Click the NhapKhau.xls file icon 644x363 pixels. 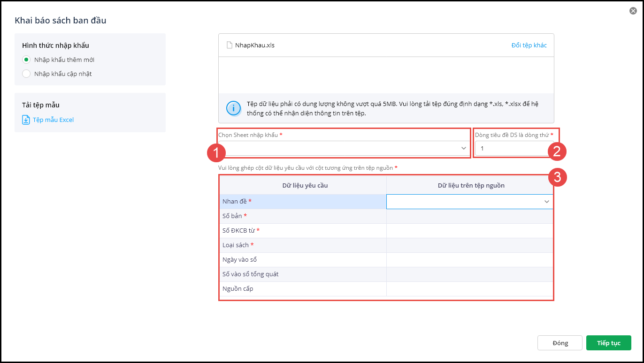230,45
